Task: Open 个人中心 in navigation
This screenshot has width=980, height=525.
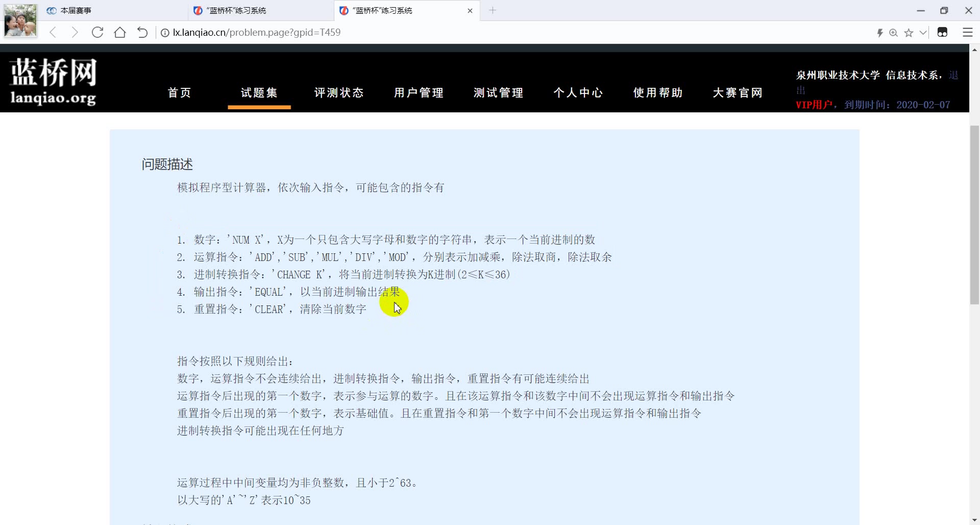Action: click(578, 92)
